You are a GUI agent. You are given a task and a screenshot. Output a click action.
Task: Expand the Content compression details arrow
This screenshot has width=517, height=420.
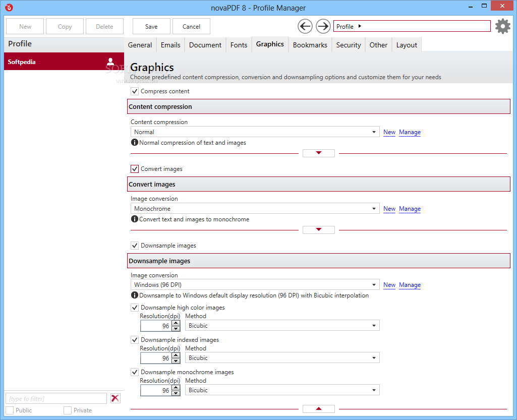(x=318, y=153)
